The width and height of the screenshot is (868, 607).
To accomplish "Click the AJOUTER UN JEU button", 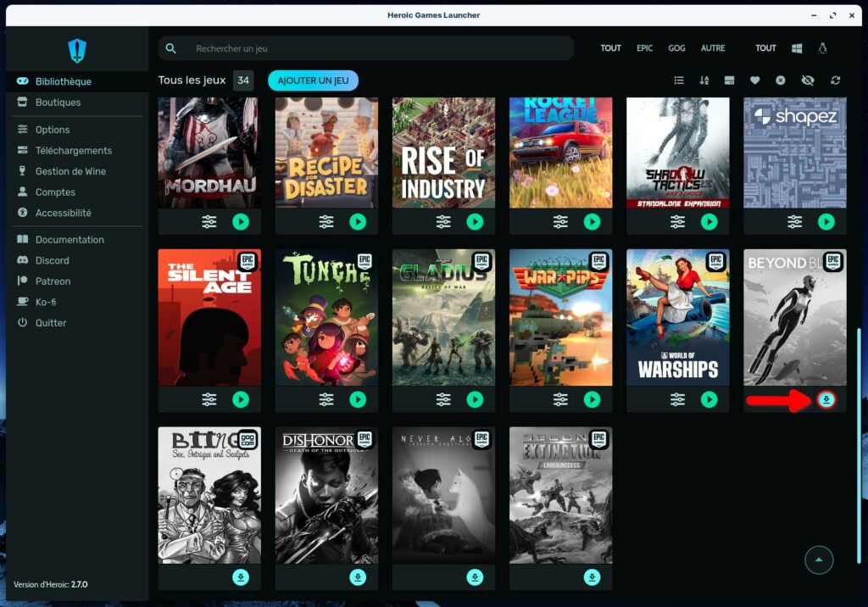I will pos(313,81).
